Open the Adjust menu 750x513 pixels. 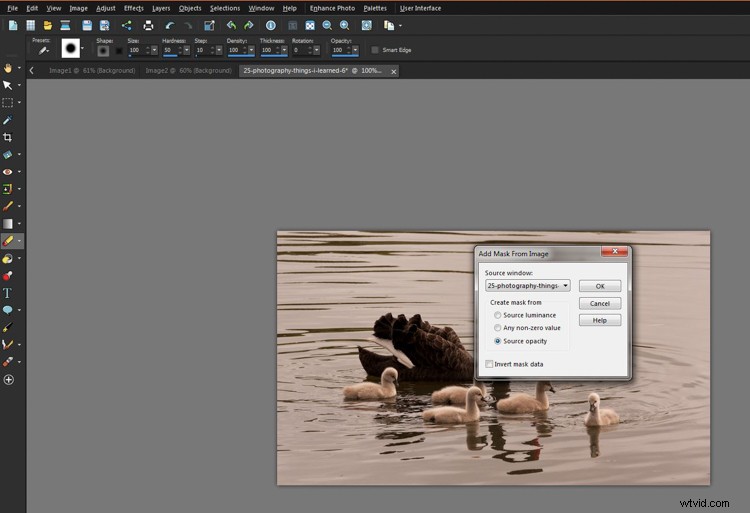(x=106, y=8)
